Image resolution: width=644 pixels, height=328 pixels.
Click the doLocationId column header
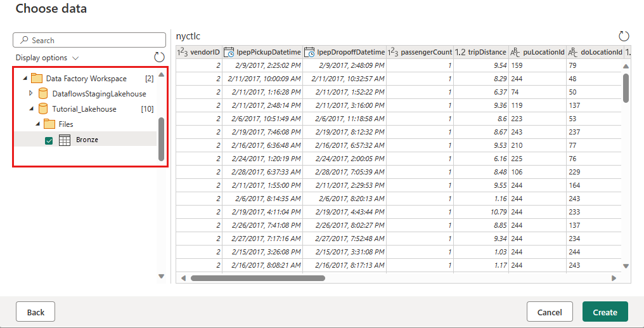(595, 52)
